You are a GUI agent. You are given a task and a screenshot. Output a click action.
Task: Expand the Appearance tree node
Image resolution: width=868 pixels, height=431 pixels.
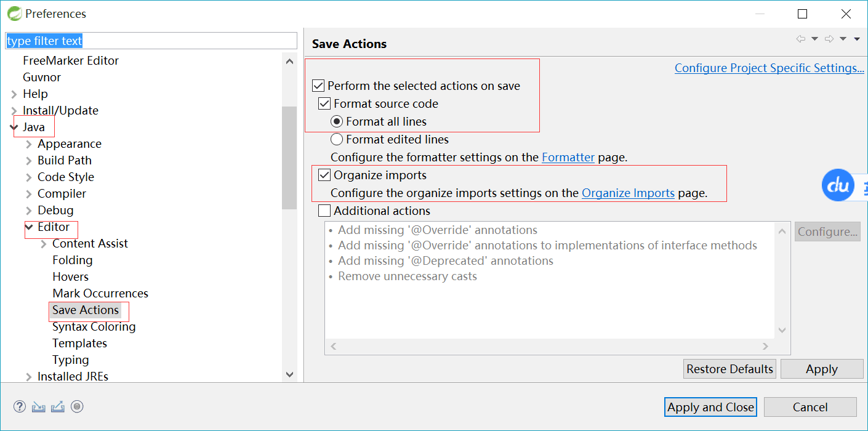(29, 144)
